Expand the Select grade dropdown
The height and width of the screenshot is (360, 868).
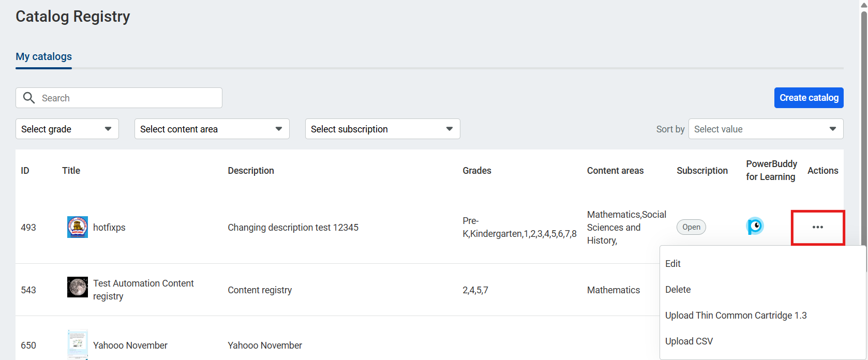(67, 129)
